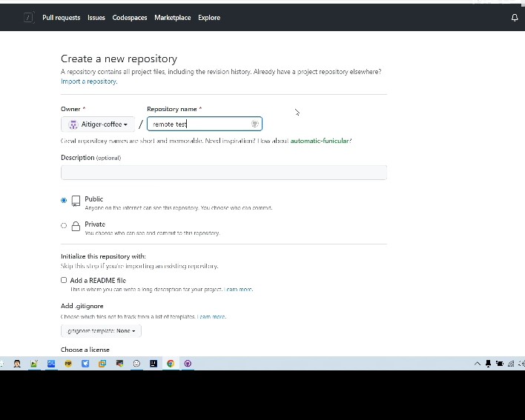
Task: Click the system tray overflow arrow
Action: pyautogui.click(x=477, y=364)
